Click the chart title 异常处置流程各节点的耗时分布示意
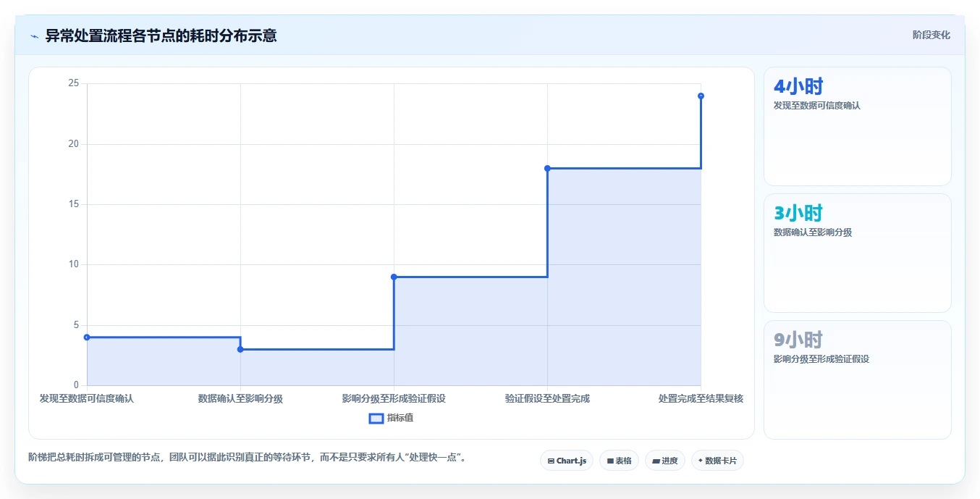The image size is (980, 499). (161, 35)
